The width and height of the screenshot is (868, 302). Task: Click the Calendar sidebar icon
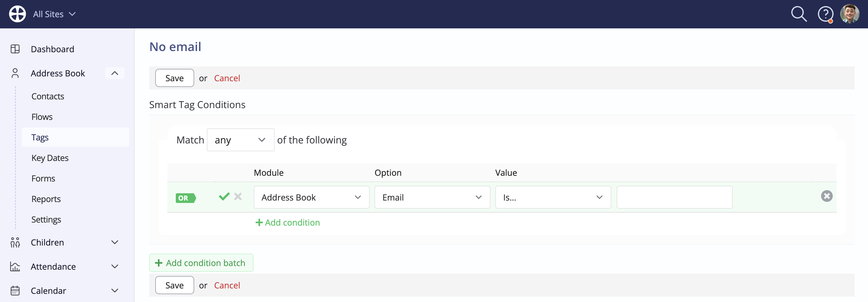[15, 291]
